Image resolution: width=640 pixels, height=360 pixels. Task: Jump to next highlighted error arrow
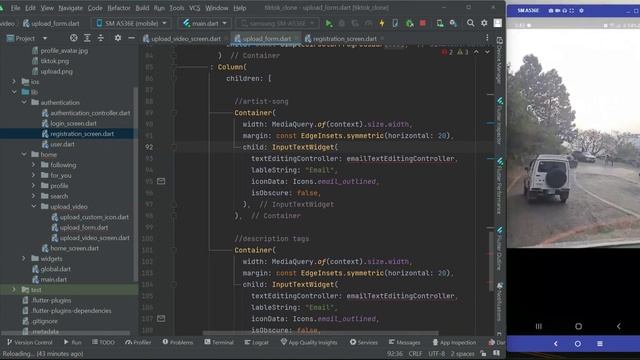pos(487,52)
